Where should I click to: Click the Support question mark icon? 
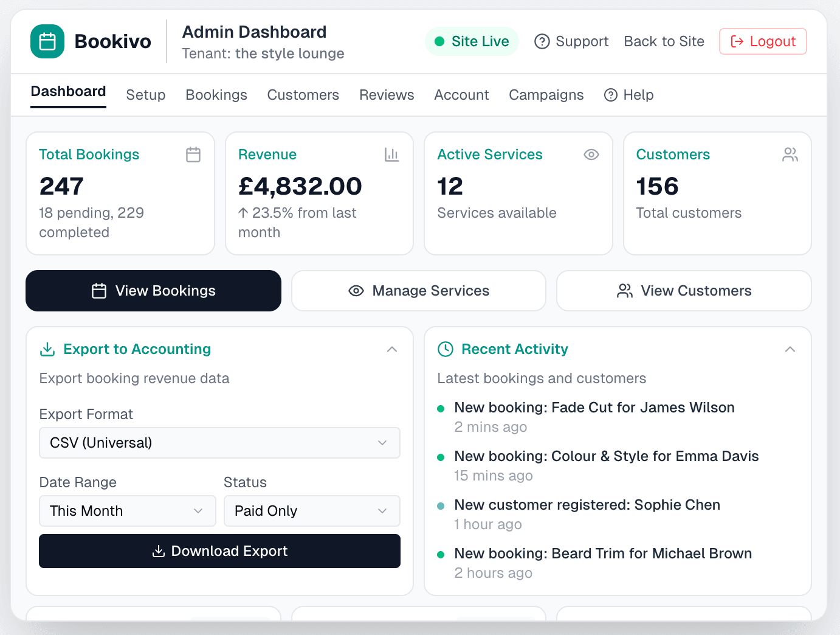[x=542, y=41]
